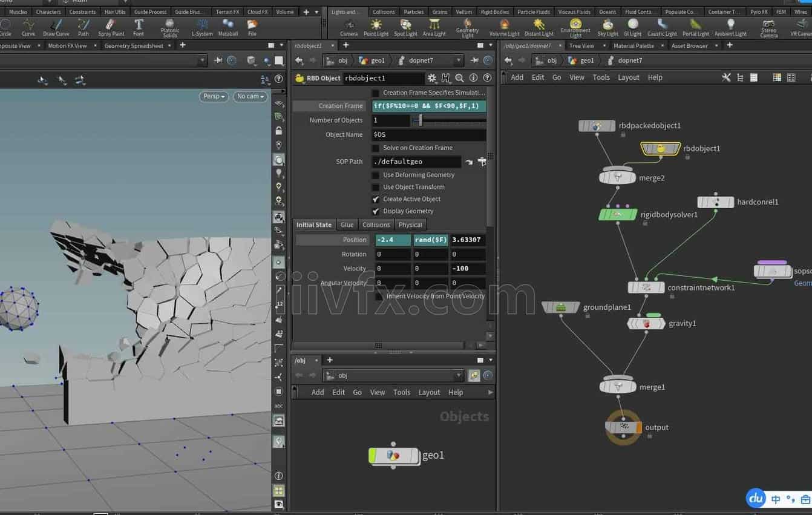Open parameter gear menu for rbdobject1
812x515 pixels.
click(431, 78)
